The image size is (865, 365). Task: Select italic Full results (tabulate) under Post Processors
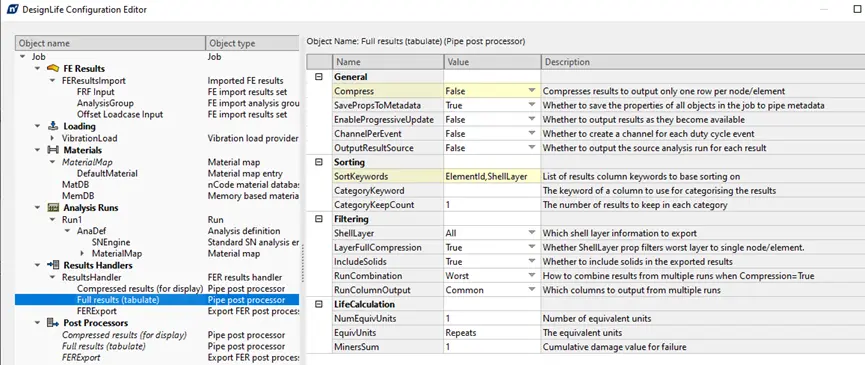click(104, 346)
